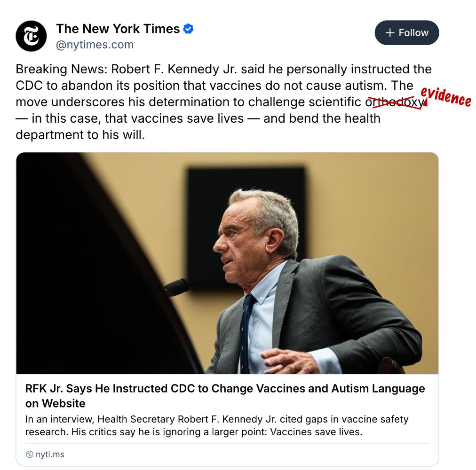Click 'on Website' in the card headline
The image size is (476, 470).
click(55, 404)
